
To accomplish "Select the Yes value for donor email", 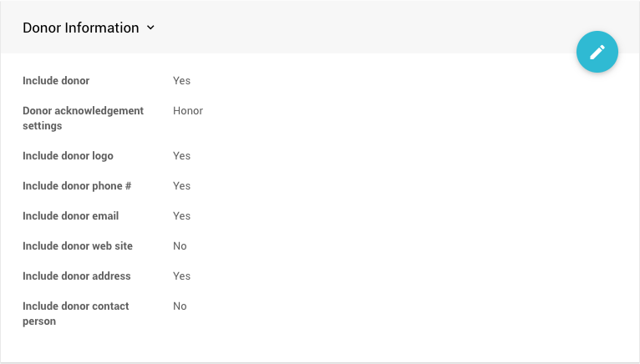I will (x=181, y=216).
